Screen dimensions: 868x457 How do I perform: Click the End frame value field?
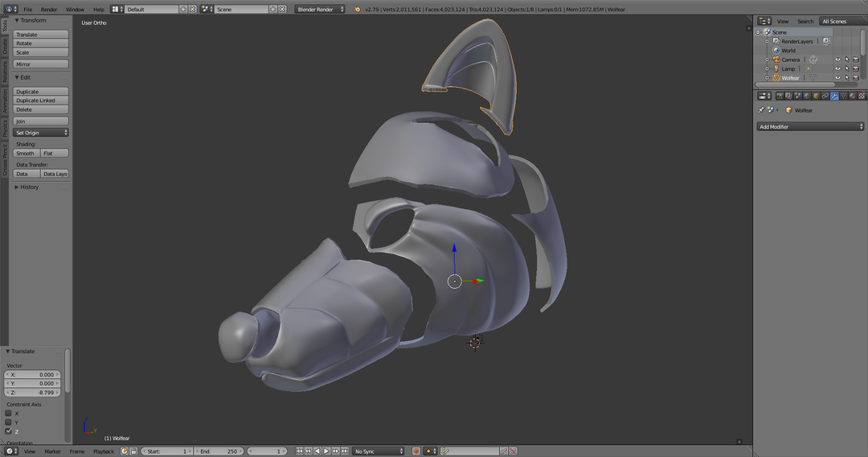coord(219,451)
